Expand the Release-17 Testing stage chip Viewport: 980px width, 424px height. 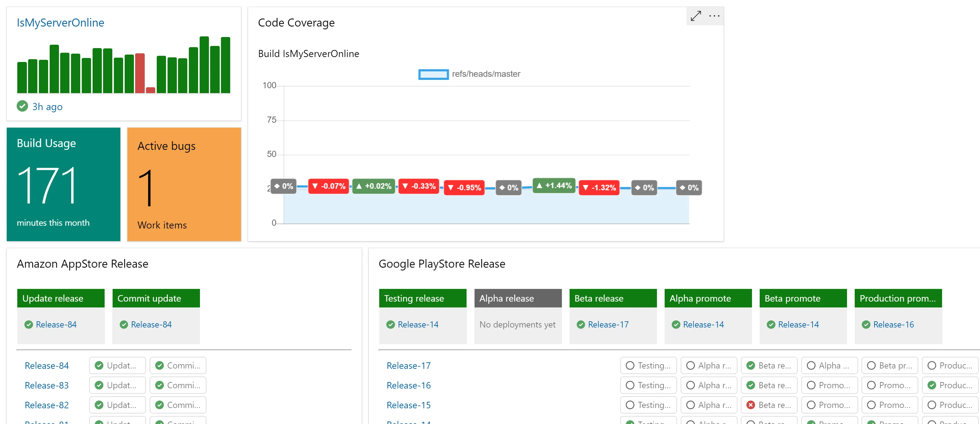coord(648,365)
